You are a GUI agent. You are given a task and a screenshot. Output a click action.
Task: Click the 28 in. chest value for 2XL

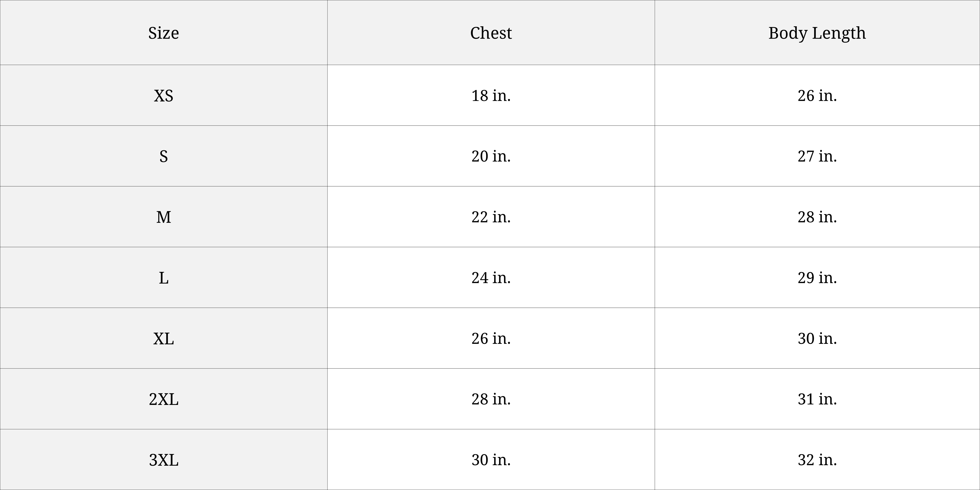(491, 399)
